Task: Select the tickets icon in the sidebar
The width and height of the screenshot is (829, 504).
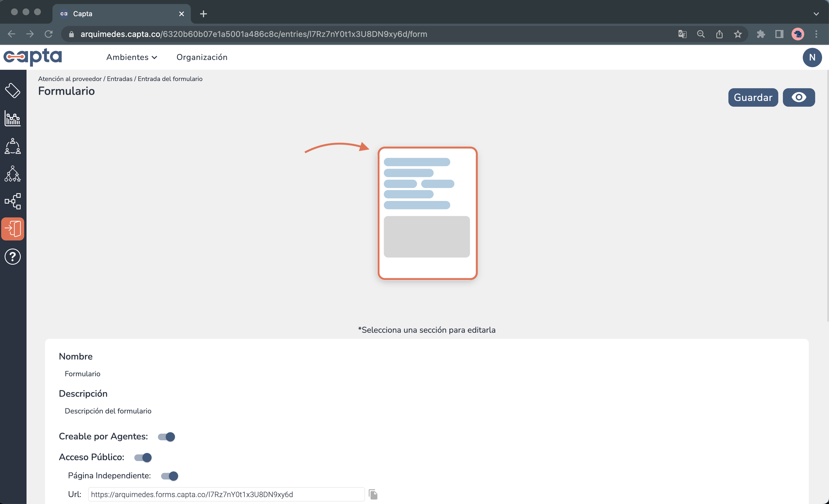Action: 13,90
